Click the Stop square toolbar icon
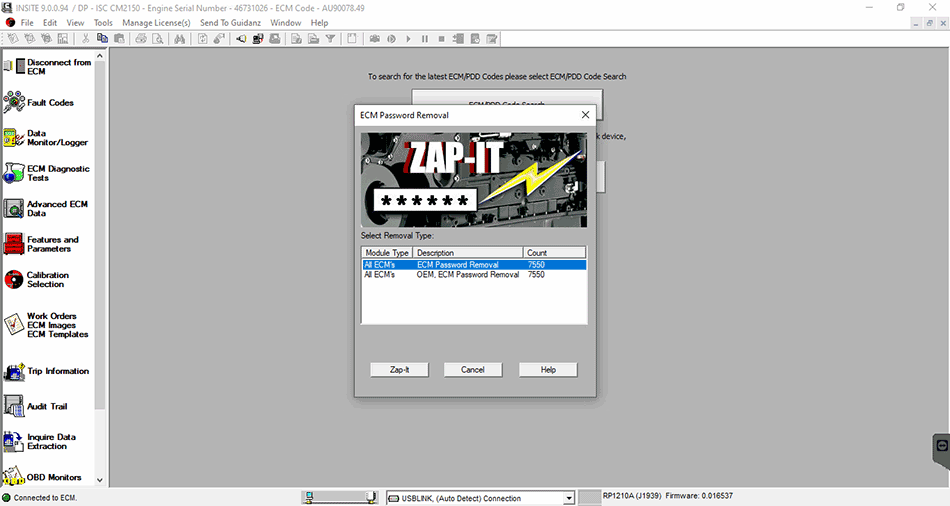 coord(442,39)
